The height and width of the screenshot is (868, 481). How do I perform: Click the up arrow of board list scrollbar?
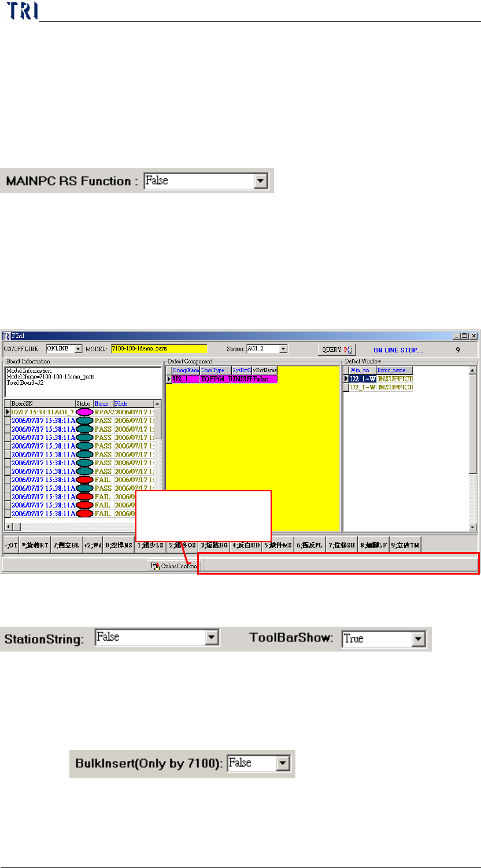point(157,403)
